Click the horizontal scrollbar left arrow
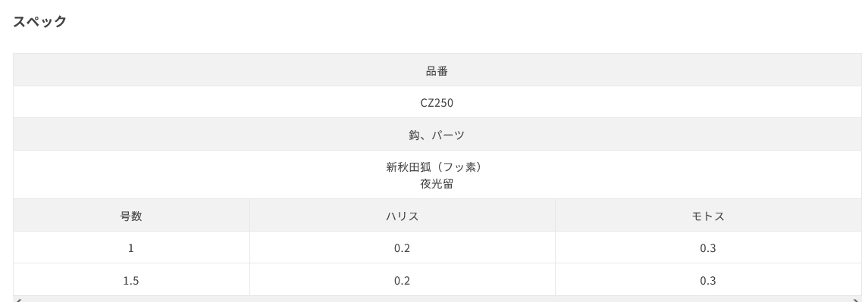Image resolution: width=868 pixels, height=302 pixels. coord(18,299)
